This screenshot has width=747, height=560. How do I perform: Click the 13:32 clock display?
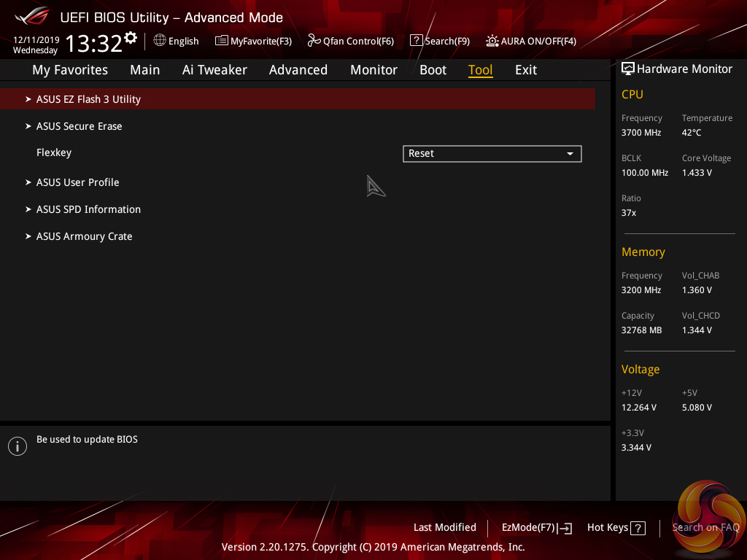click(x=94, y=43)
